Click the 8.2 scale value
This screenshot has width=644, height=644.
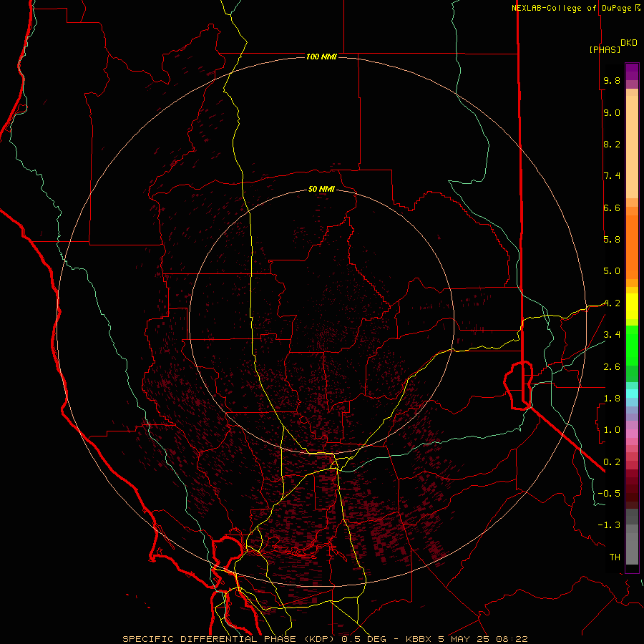612,144
